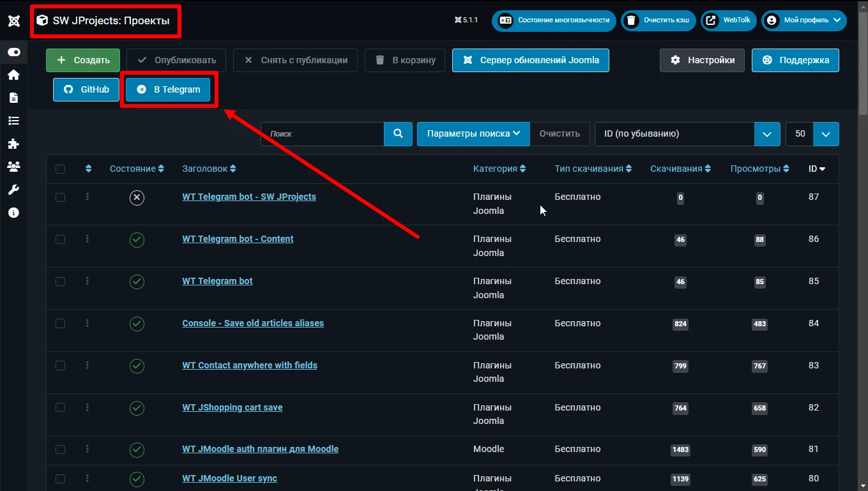Select the document icon in the left sidebar
Image resolution: width=868 pixels, height=491 pixels.
[x=14, y=98]
